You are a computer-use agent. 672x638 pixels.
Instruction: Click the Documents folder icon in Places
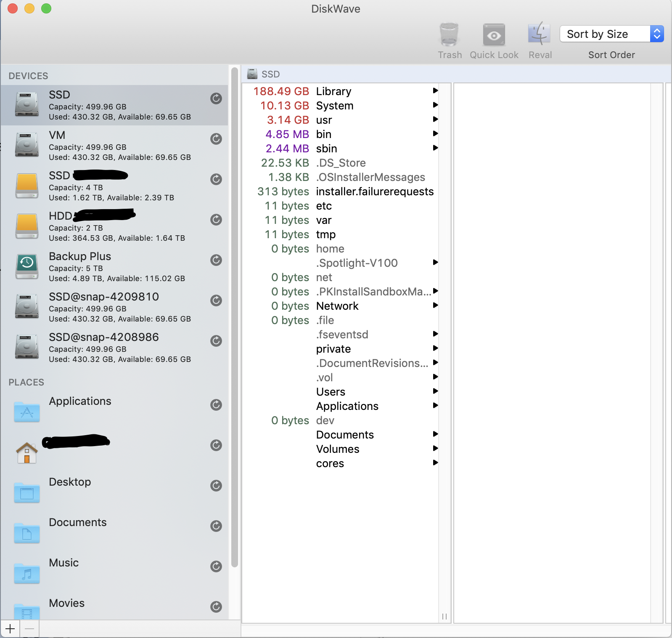(x=27, y=533)
